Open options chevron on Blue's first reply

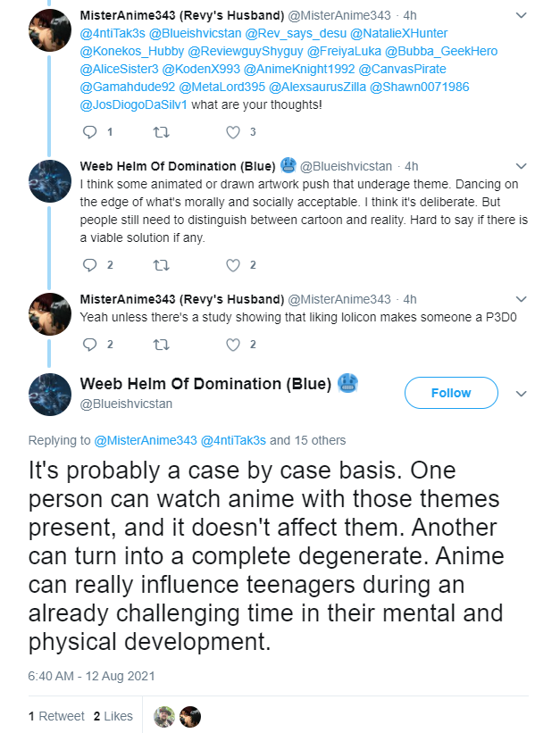(522, 166)
